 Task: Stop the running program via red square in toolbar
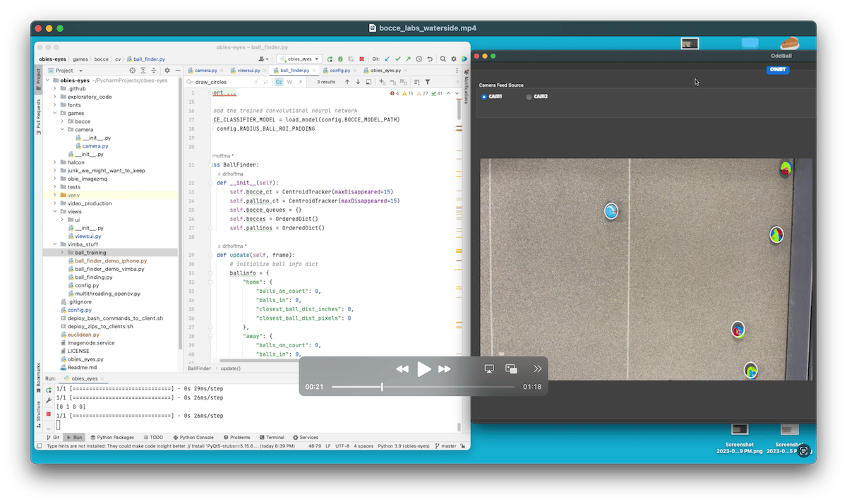[361, 59]
